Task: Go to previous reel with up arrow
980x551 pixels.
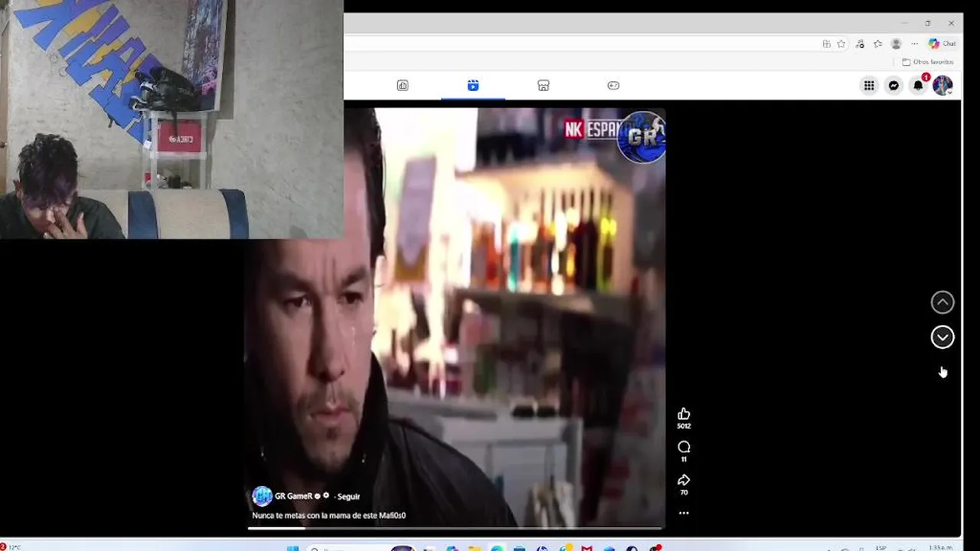Action: (942, 302)
